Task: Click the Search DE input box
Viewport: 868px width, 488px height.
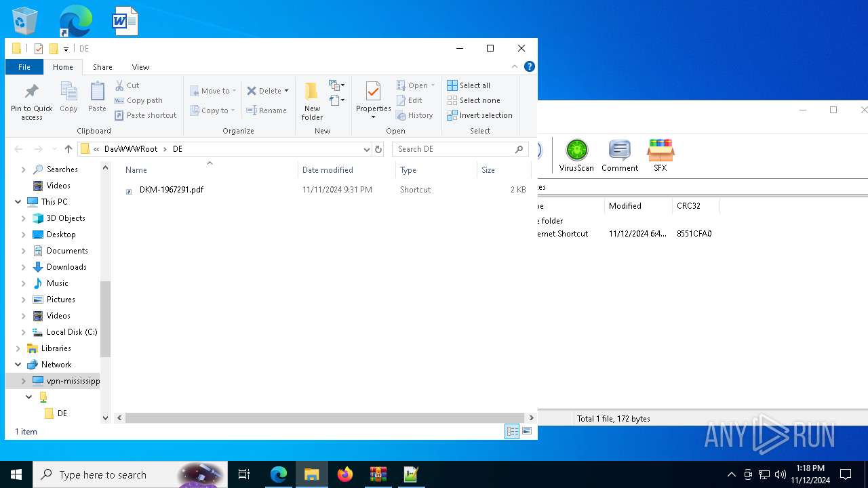Action: [x=460, y=149]
